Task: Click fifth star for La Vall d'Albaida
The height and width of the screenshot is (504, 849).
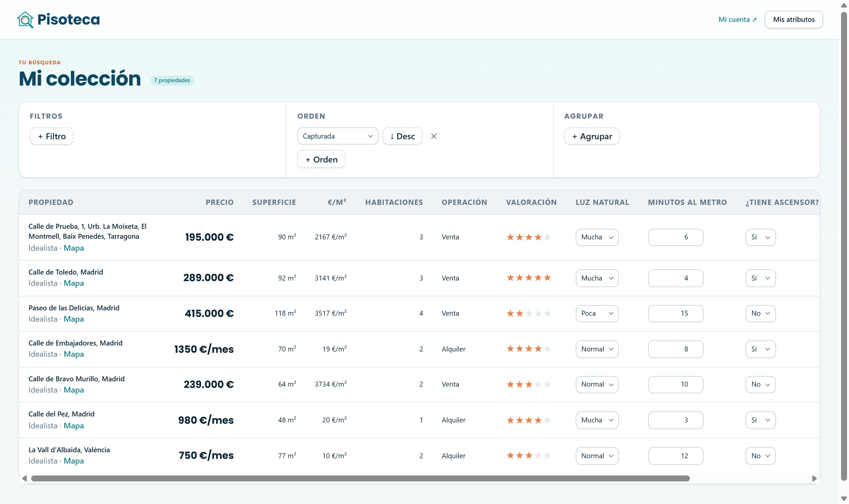Action: click(x=547, y=456)
